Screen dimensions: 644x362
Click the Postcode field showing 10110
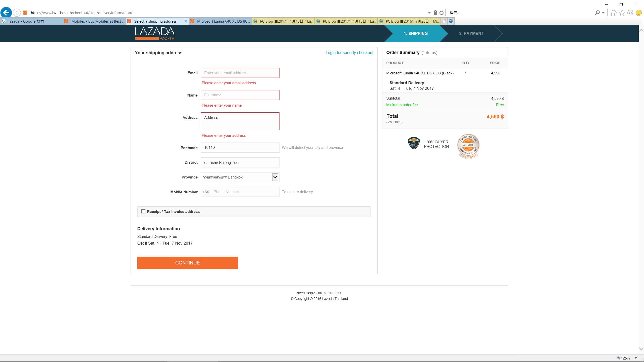(x=240, y=148)
